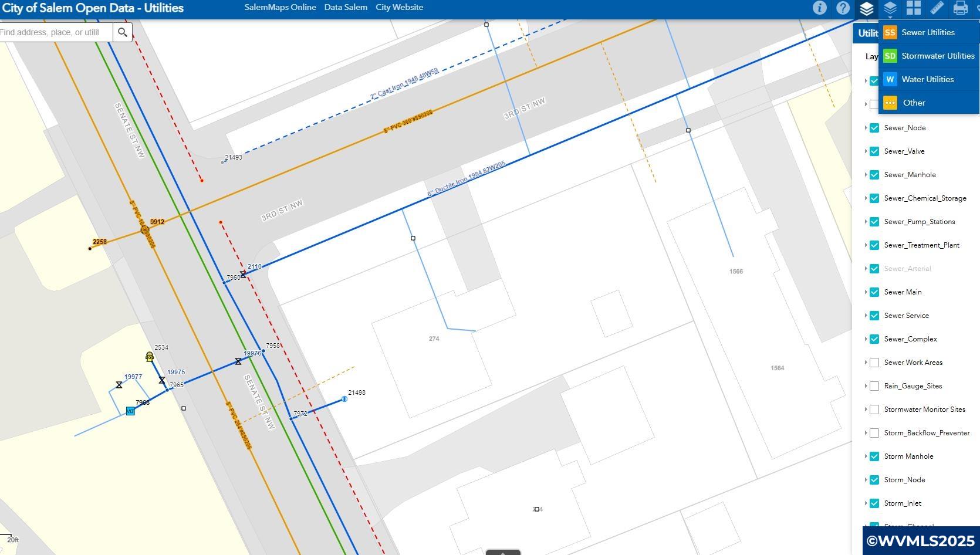Image resolution: width=980 pixels, height=555 pixels.
Task: Open the print tool icon
Action: pyautogui.click(x=960, y=8)
